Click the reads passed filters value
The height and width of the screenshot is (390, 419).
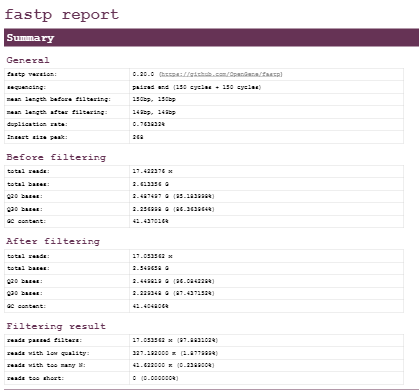tap(175, 340)
